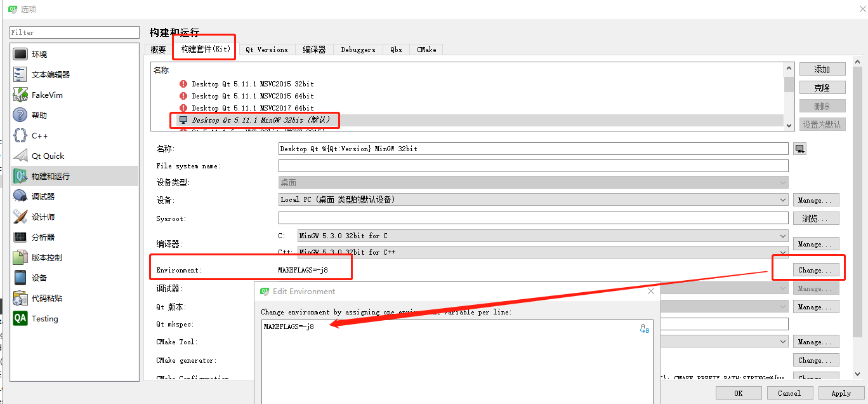The image size is (868, 404).
Task: Select the Testing QA category
Action: pyautogui.click(x=76, y=319)
